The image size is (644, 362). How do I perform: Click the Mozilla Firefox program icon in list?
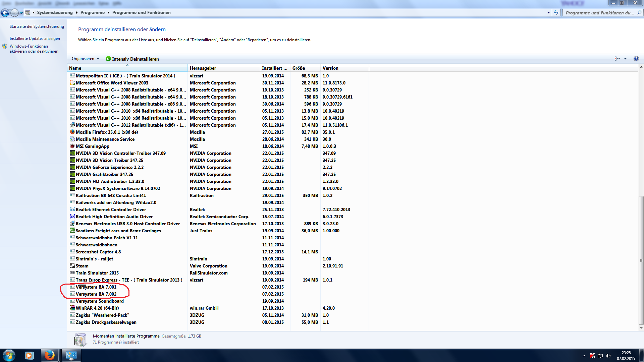72,132
